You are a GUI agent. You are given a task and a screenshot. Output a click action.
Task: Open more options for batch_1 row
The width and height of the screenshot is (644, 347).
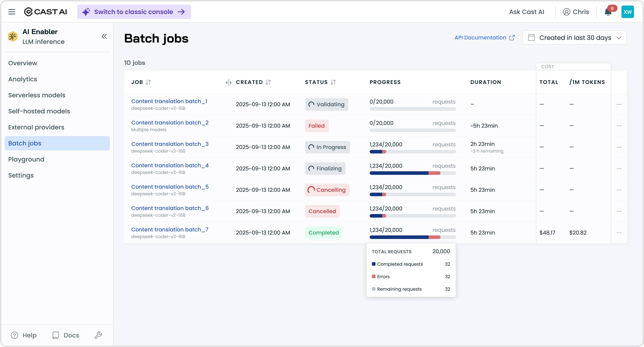(619, 104)
